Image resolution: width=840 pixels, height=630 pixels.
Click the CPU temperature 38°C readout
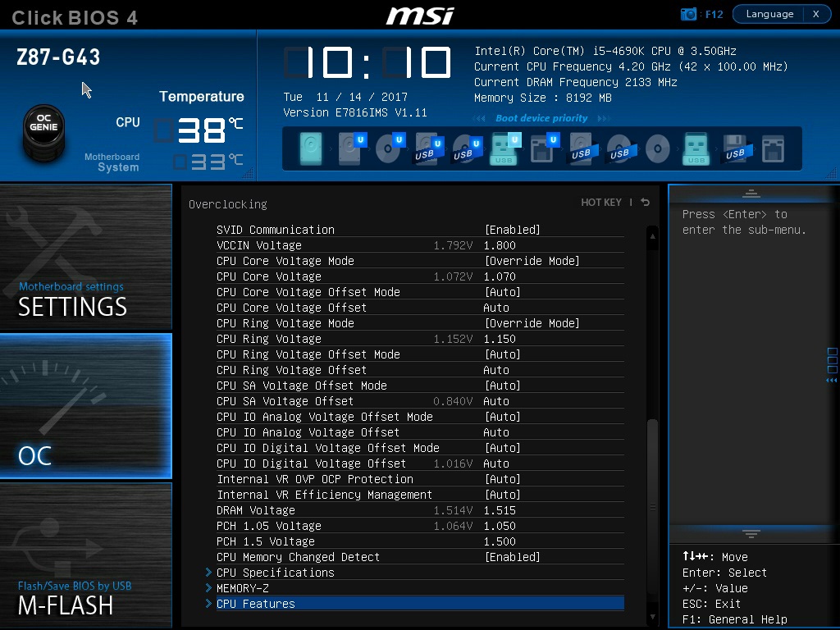[199, 130]
